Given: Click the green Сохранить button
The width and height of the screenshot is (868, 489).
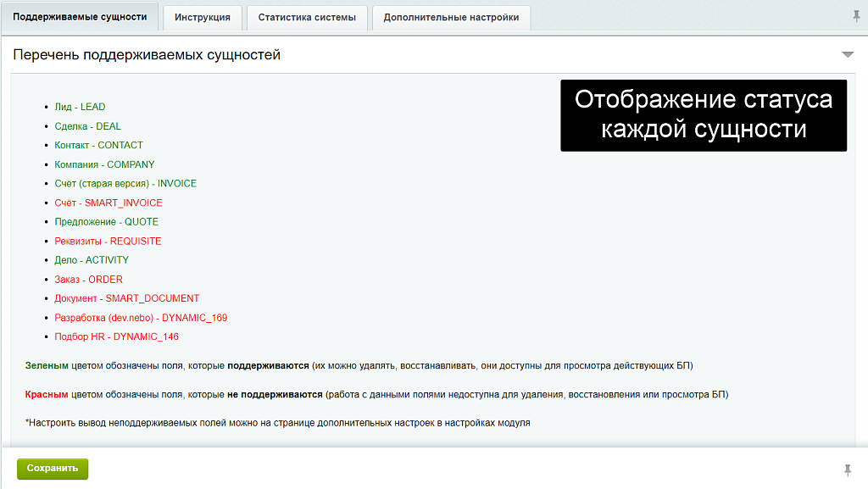Looking at the screenshot, I should [53, 469].
